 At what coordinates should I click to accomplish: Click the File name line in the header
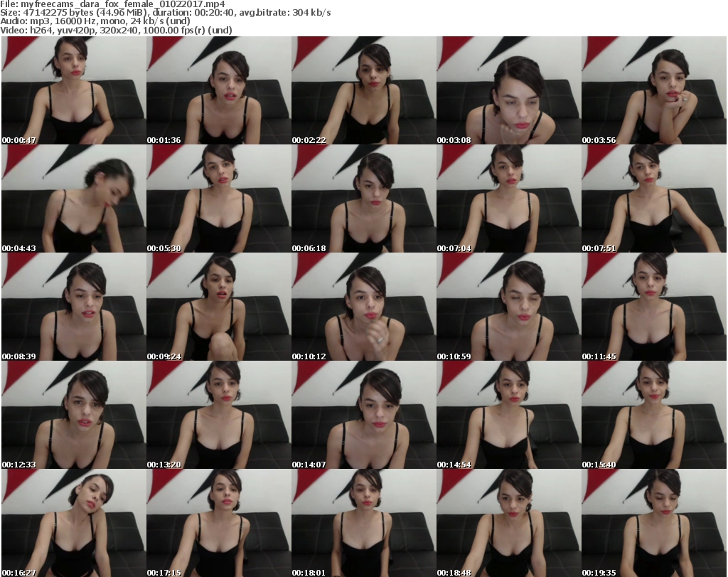tap(112, 4)
